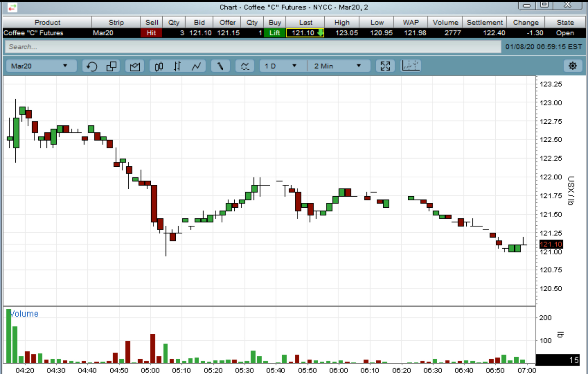Click the red 121.10 price marker
Image resolution: width=588 pixels, height=374 pixels.
[x=550, y=244]
